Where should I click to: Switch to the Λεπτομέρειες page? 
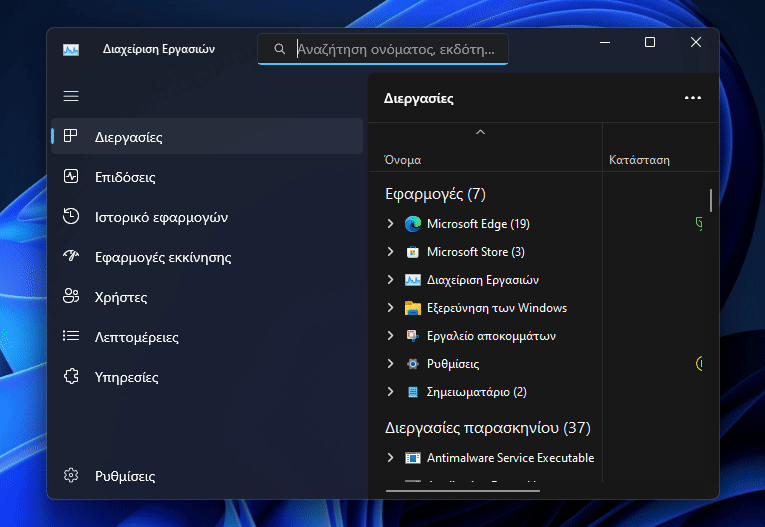click(207, 337)
